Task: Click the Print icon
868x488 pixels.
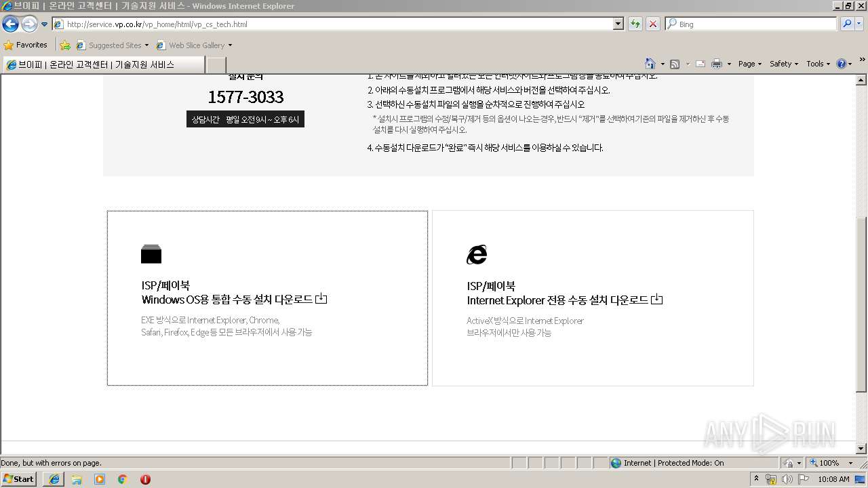Action: coord(717,64)
